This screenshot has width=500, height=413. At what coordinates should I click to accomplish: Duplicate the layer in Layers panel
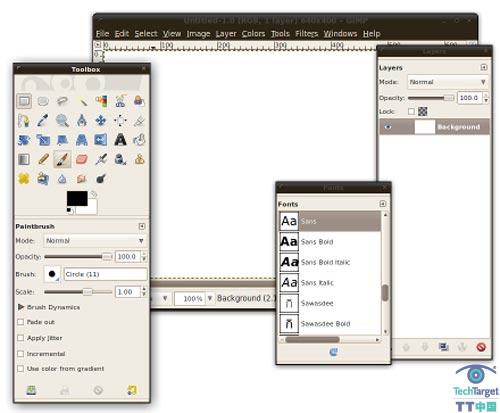coord(443,347)
